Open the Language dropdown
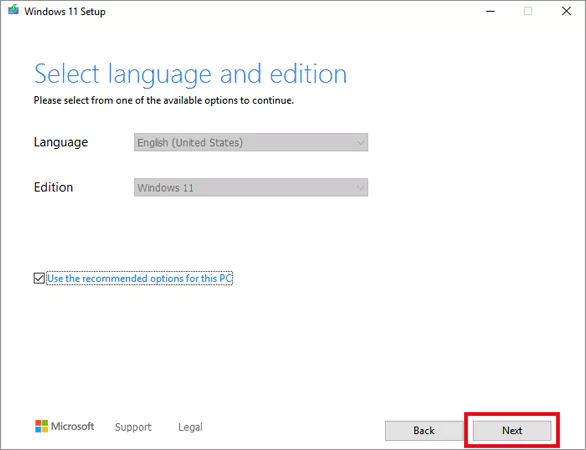 pyautogui.click(x=251, y=142)
